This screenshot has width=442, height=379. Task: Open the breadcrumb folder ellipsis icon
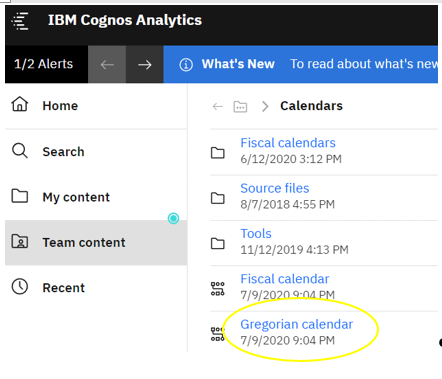point(240,107)
